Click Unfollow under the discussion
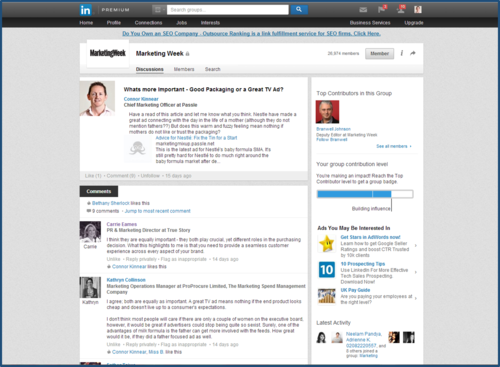 [x=150, y=176]
